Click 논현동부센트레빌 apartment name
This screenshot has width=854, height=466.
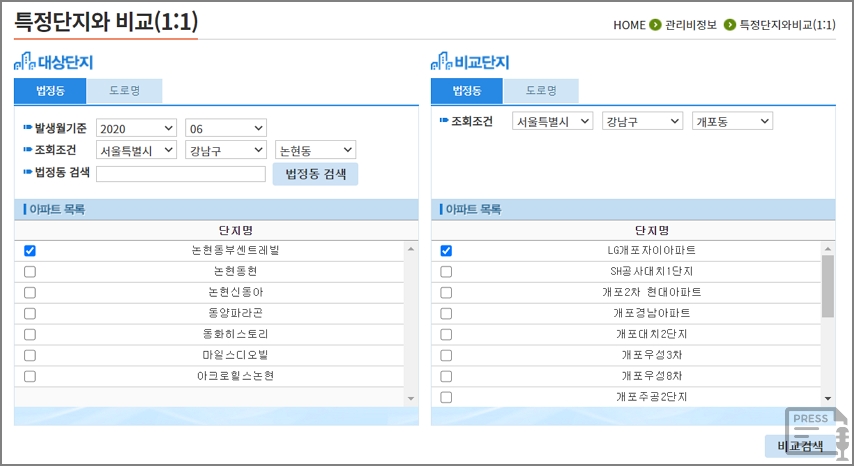(235, 250)
